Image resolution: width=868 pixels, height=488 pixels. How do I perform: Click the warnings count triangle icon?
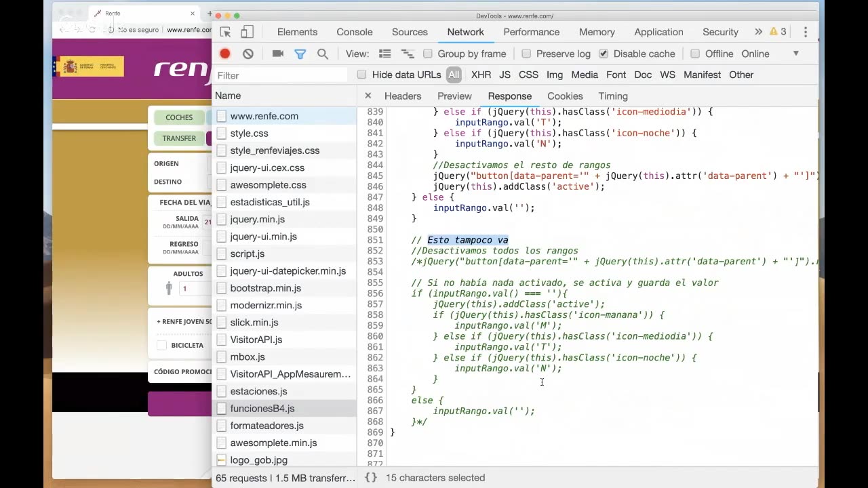[773, 32]
